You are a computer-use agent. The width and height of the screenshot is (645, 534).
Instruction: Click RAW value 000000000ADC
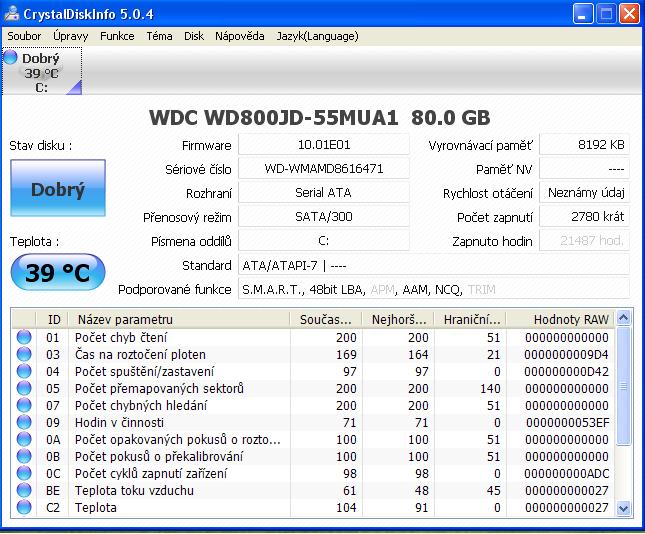click(x=566, y=474)
